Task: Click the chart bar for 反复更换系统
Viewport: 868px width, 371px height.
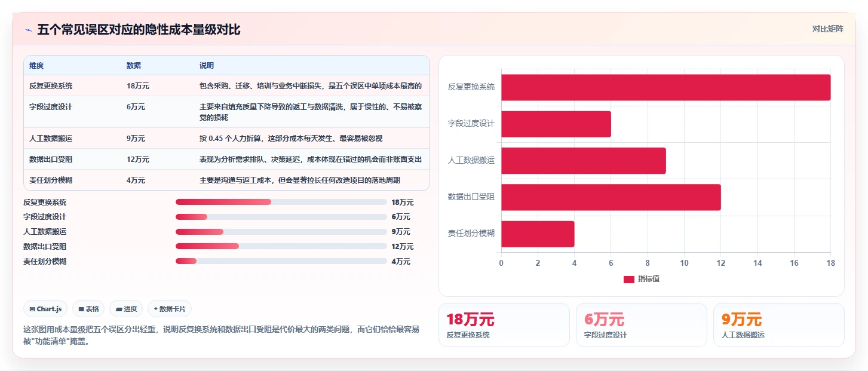Action: tap(665, 87)
